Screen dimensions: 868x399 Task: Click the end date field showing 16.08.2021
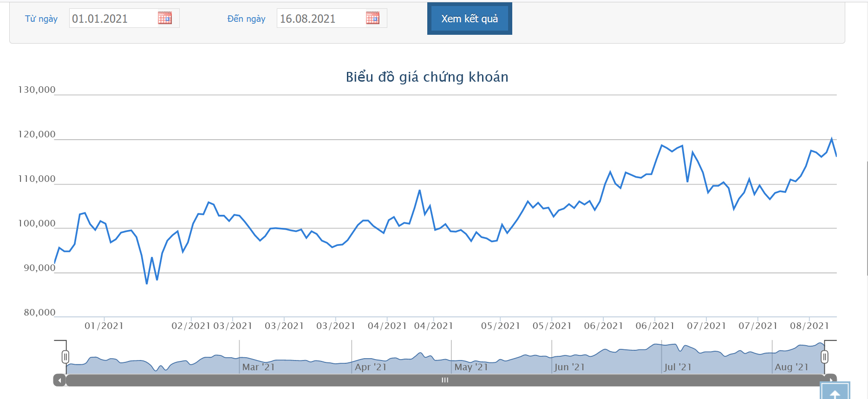pos(332,19)
